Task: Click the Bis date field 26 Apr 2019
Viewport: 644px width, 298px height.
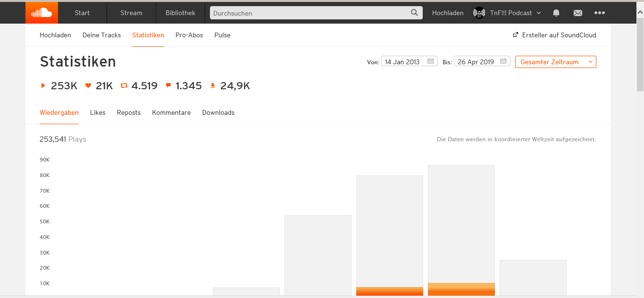Action: click(x=482, y=61)
